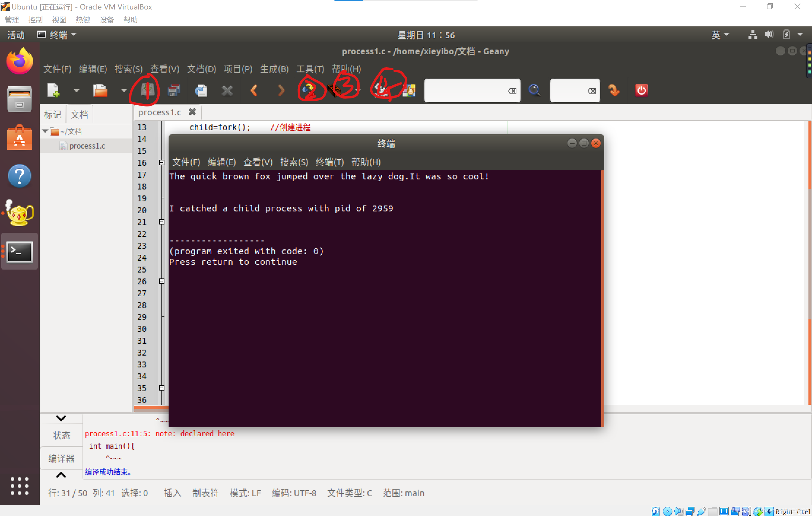Click the volume icon in the top bar
This screenshot has width=812, height=516.
(769, 34)
